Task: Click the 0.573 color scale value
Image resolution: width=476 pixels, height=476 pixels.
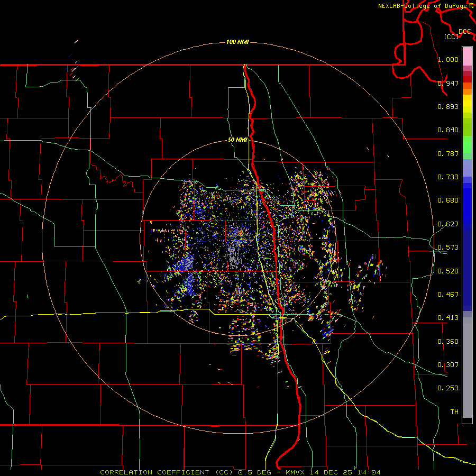Action: point(448,248)
